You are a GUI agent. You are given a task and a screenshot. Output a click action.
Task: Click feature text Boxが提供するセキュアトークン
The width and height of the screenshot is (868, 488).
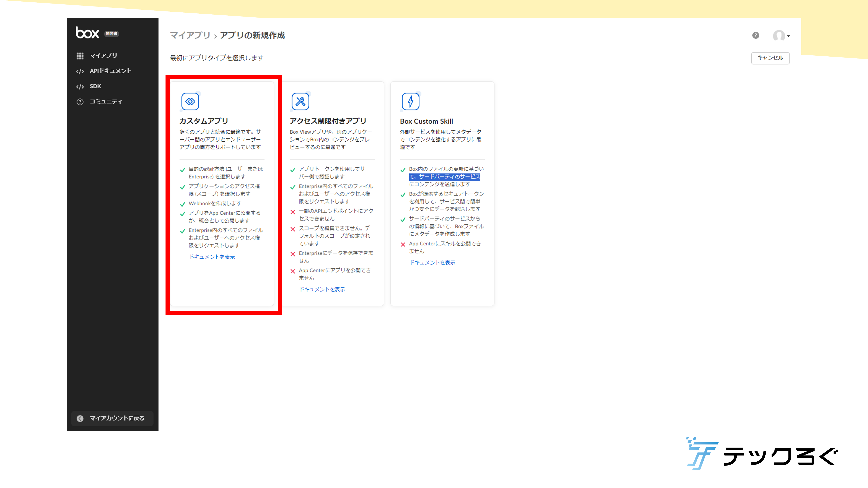point(446,194)
